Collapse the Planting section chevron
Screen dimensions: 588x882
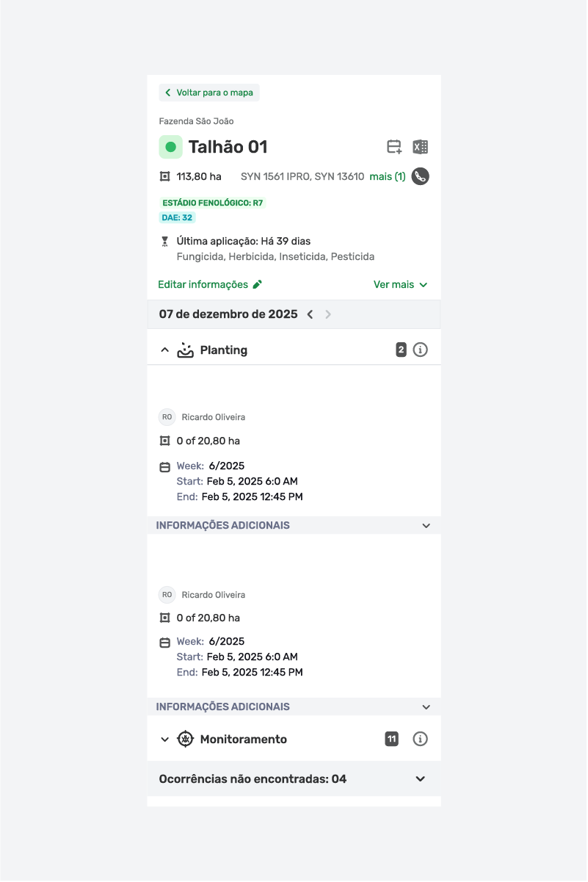(164, 350)
